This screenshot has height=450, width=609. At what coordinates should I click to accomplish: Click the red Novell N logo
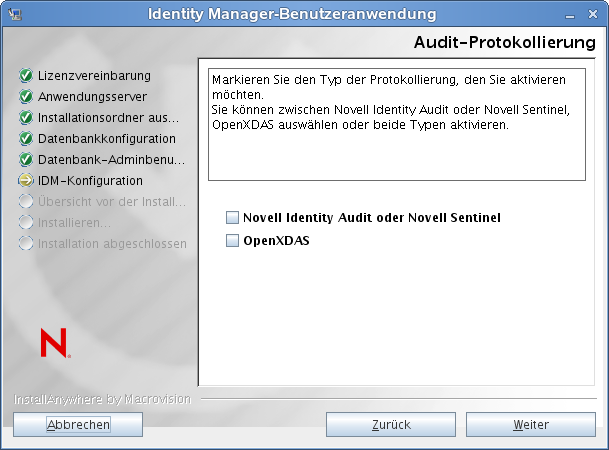tap(54, 343)
